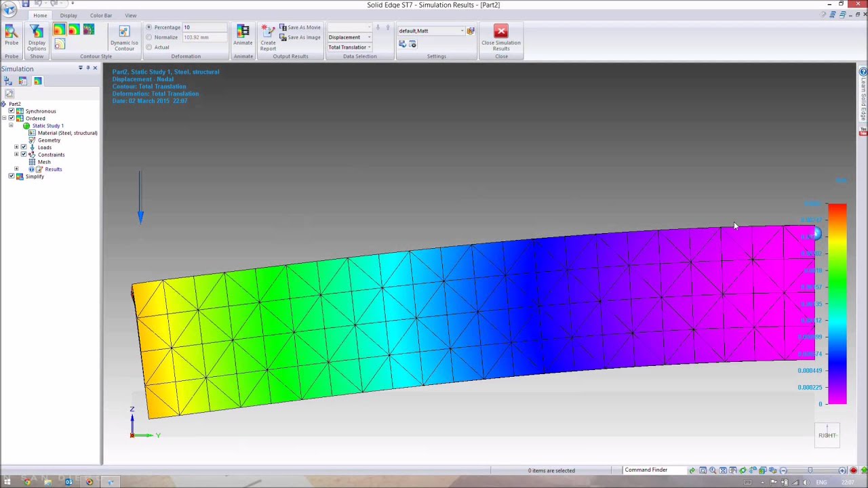Click the Fit view status bar icon
The image size is (868, 488).
[723, 470]
